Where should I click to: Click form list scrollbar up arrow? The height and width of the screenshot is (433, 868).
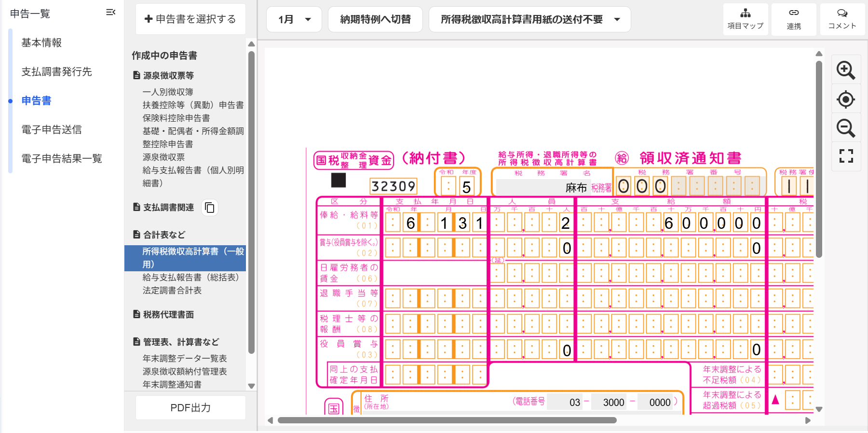point(251,44)
